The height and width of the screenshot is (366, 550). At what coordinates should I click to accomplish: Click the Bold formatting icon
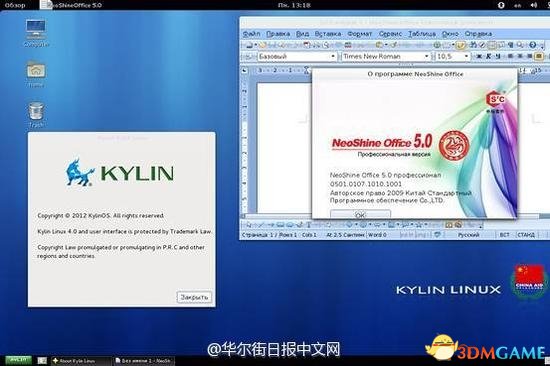click(479, 56)
